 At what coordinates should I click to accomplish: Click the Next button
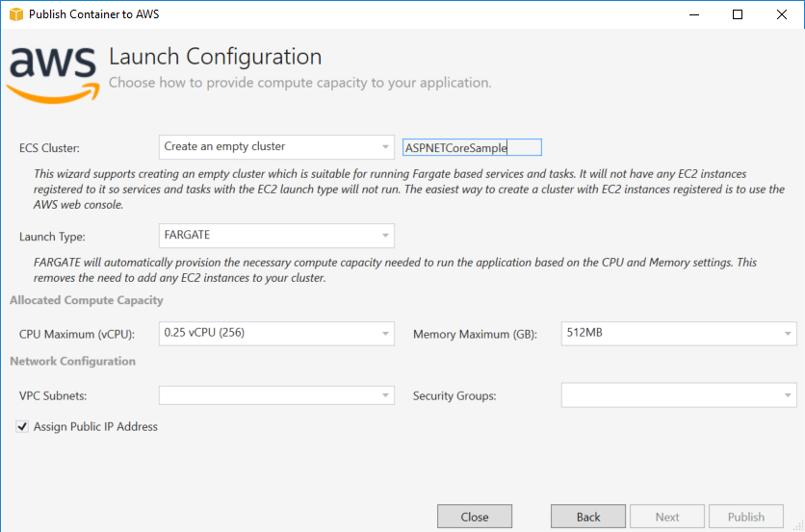[667, 517]
